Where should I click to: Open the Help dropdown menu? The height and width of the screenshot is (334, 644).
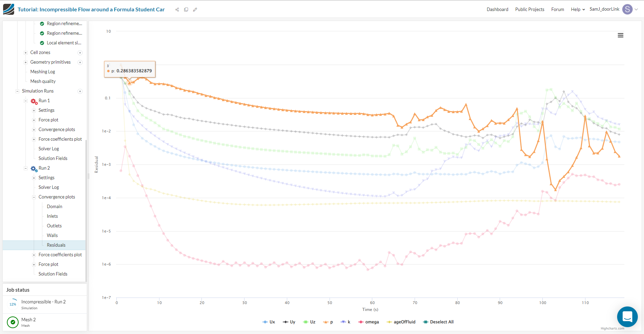coord(577,9)
